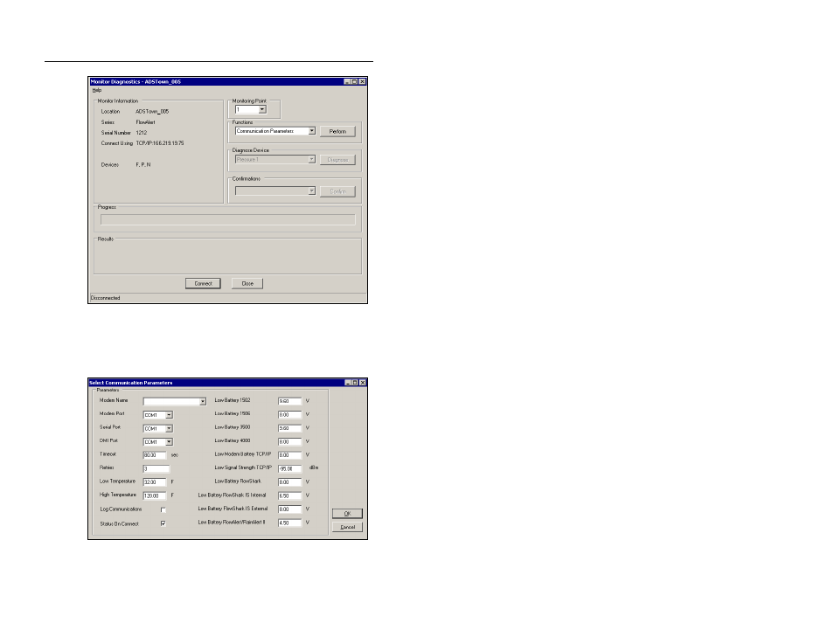Screen dimensions: 834x644
Task: Open the Diagnose Device dropdown showing Pressure 1
Action: pyautogui.click(x=312, y=160)
